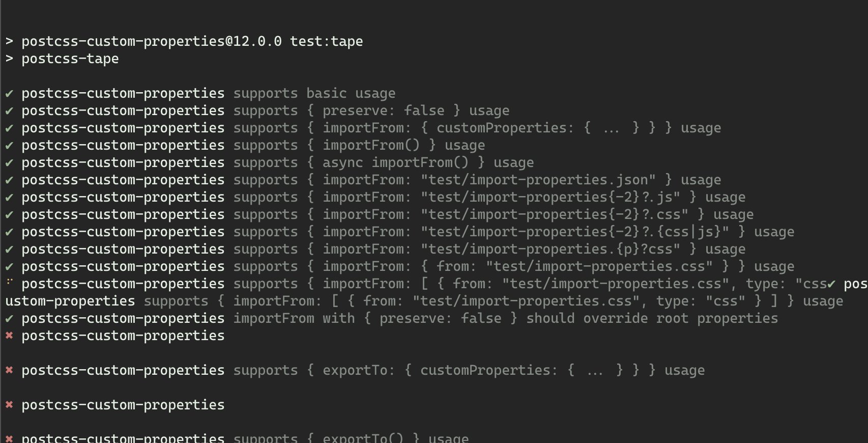
Task: Click checkmark before "supports { preserve: false } usage"
Action: click(9, 111)
